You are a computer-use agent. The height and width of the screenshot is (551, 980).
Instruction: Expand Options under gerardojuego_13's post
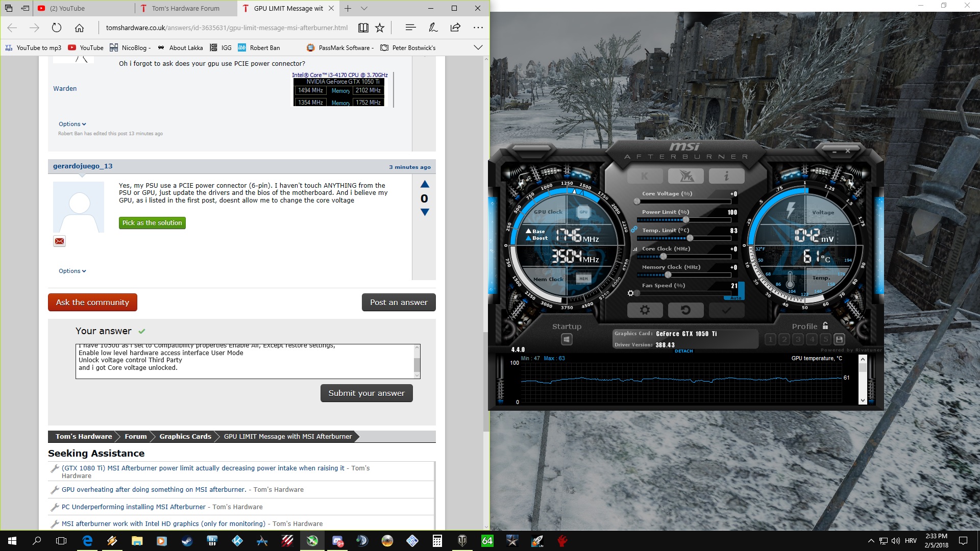pos(72,271)
